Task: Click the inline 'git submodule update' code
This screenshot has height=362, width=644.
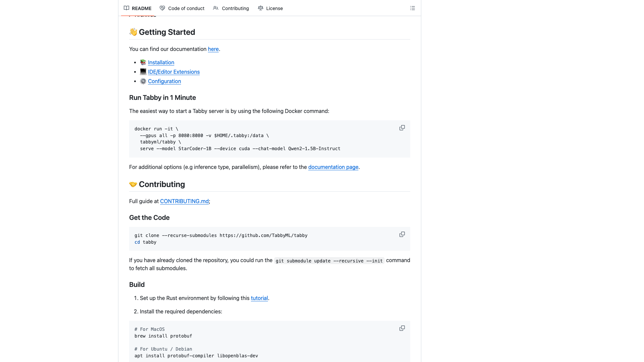Action: 329,261
